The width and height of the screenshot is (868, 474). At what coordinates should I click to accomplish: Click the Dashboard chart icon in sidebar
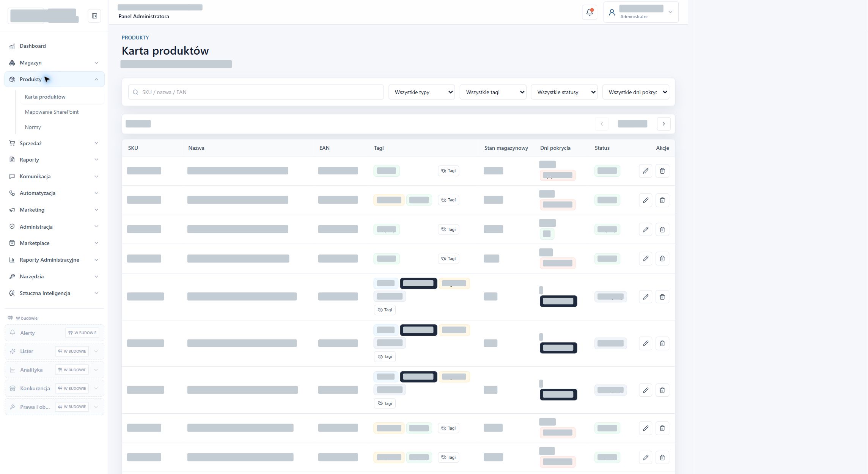(x=12, y=46)
